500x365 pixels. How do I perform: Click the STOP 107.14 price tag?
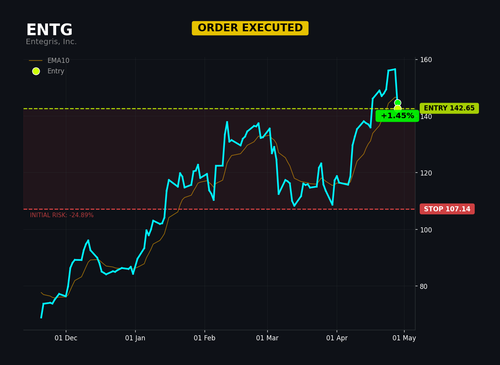coord(447,209)
